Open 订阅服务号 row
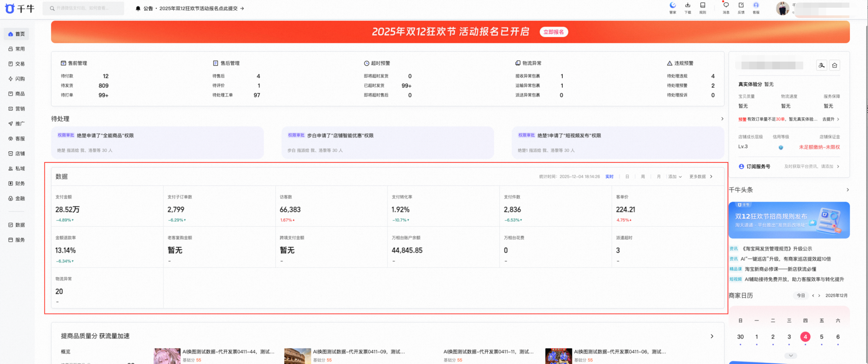The width and height of the screenshot is (868, 364). click(789, 167)
